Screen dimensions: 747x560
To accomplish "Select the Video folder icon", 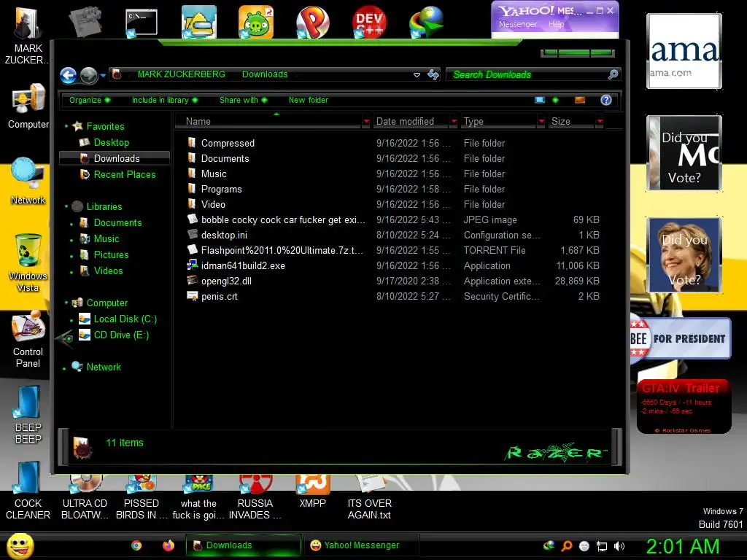I will point(192,204).
